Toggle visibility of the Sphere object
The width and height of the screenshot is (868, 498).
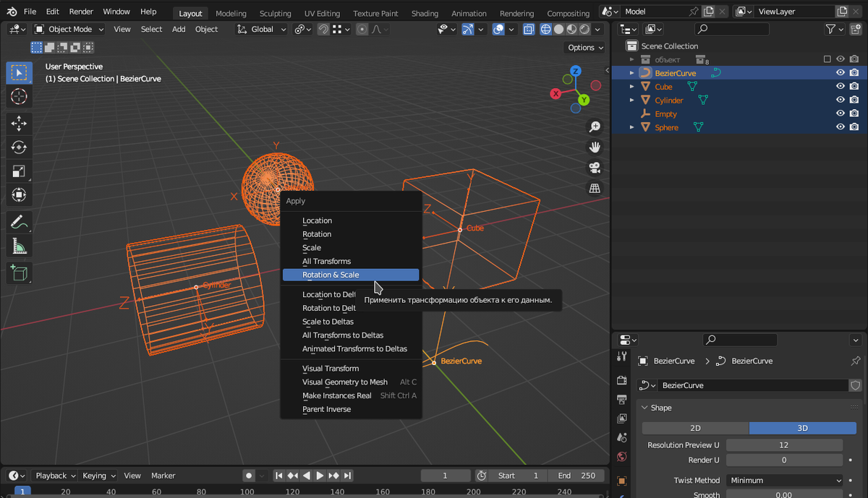tap(841, 127)
